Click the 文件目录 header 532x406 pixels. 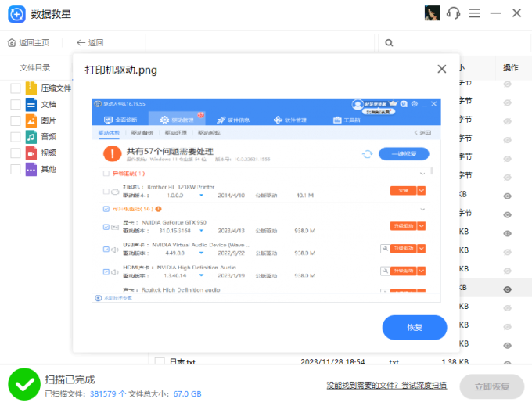34,68
